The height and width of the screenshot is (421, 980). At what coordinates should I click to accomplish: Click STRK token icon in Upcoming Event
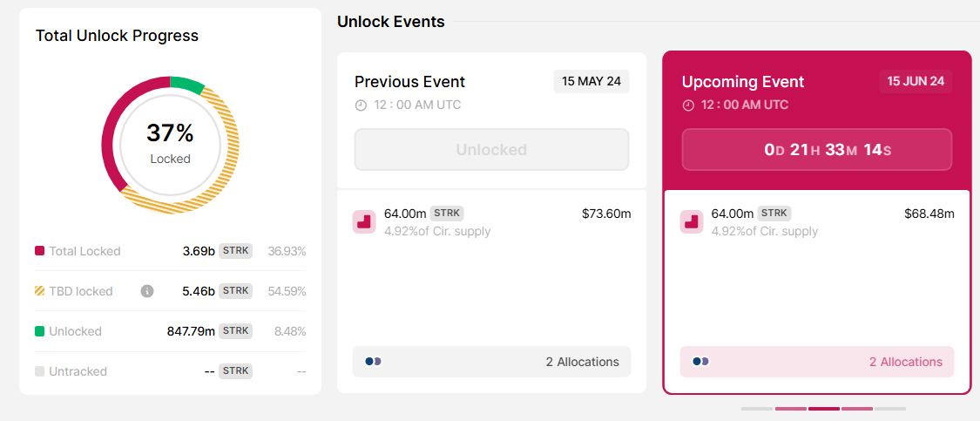(x=692, y=222)
